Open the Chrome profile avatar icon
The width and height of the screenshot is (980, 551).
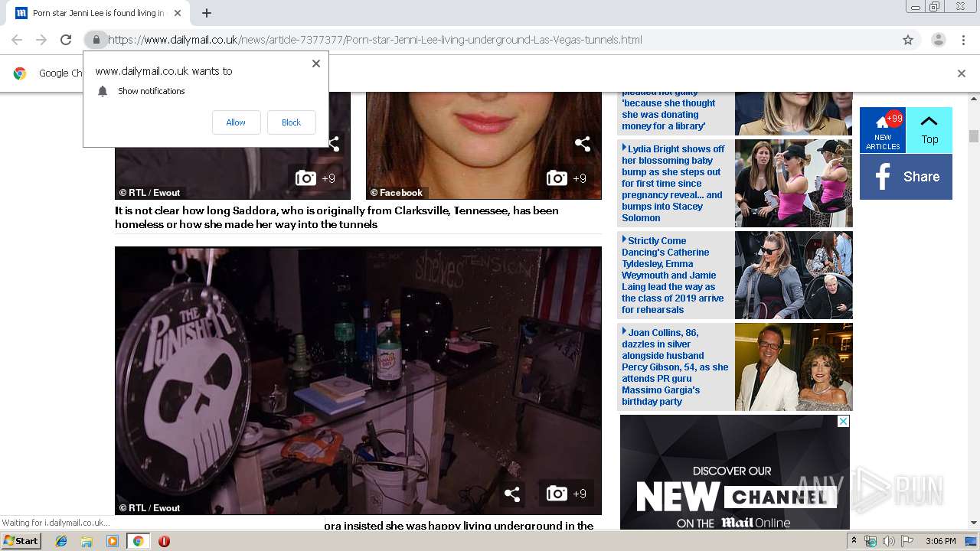[x=938, y=40]
